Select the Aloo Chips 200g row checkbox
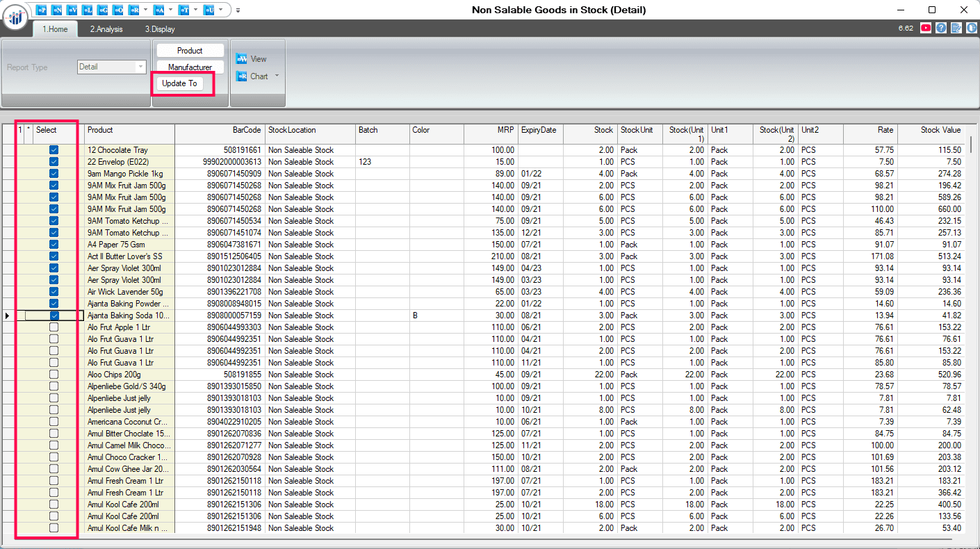 click(x=54, y=375)
